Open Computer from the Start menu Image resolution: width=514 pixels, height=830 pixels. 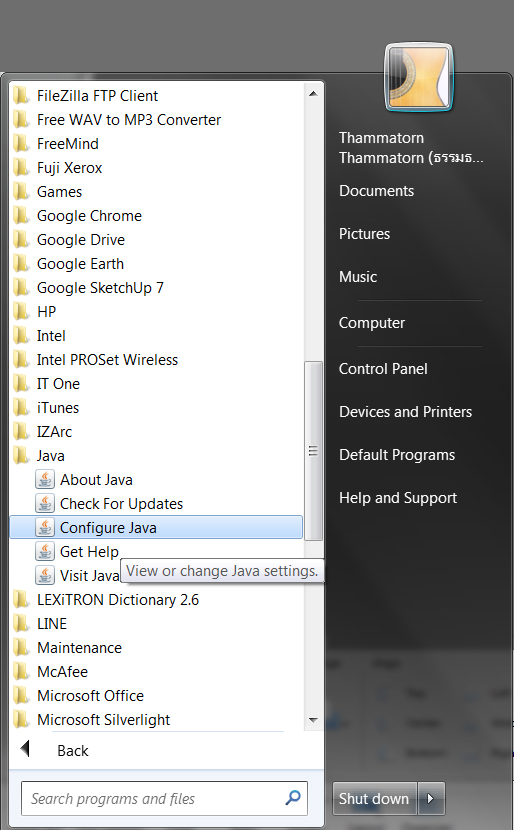(372, 323)
